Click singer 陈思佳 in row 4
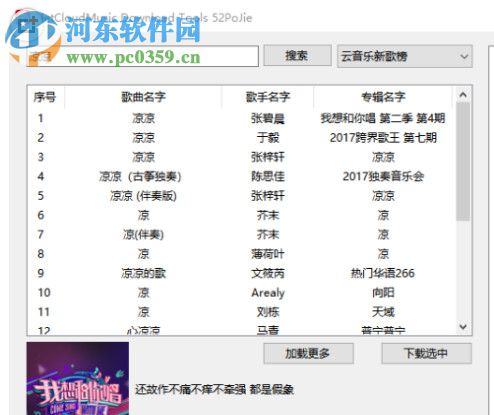494x415 pixels. 268,176
